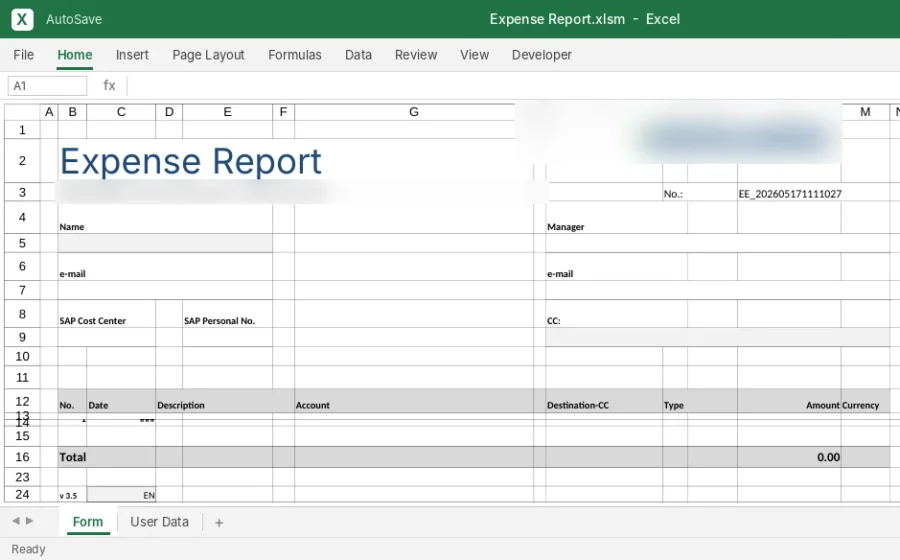
Task: Open the Data ribbon tab
Action: tap(358, 55)
